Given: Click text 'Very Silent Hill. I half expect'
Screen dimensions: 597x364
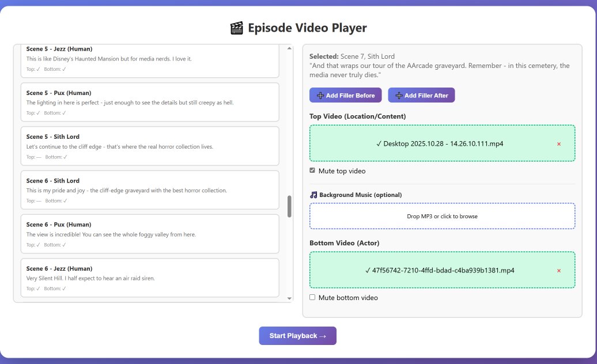Looking at the screenshot, I should (90, 278).
